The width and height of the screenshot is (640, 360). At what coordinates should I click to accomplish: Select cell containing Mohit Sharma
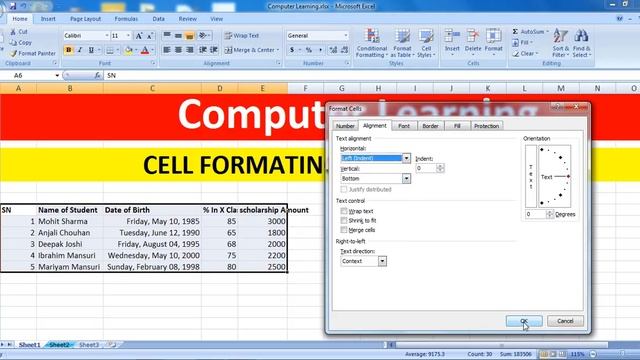click(70, 221)
